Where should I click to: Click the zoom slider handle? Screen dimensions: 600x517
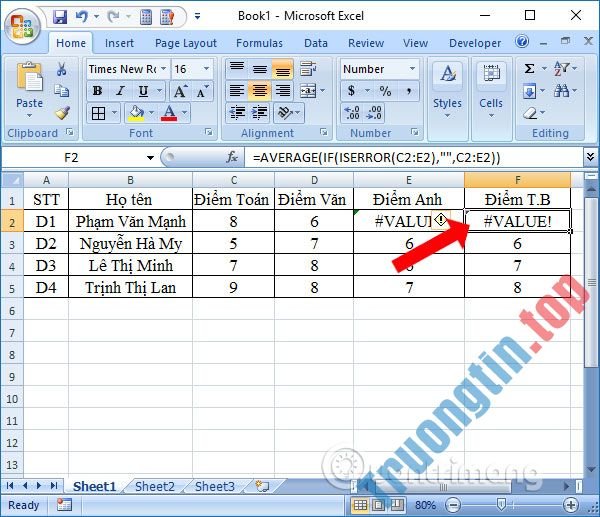[x=501, y=505]
